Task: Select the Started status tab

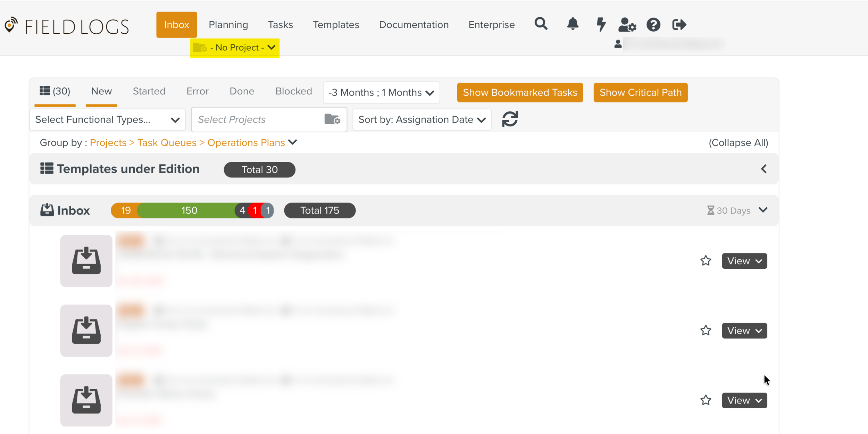Action: coord(149,91)
